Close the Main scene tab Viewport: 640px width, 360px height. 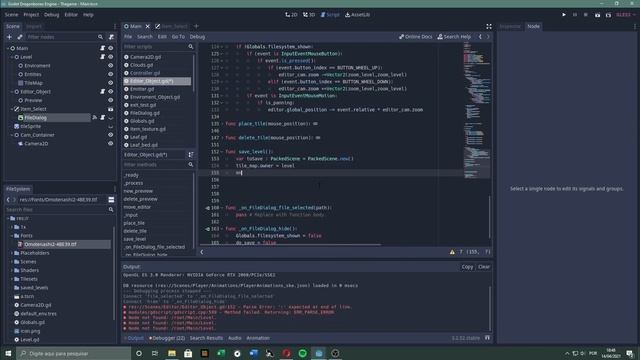click(148, 27)
